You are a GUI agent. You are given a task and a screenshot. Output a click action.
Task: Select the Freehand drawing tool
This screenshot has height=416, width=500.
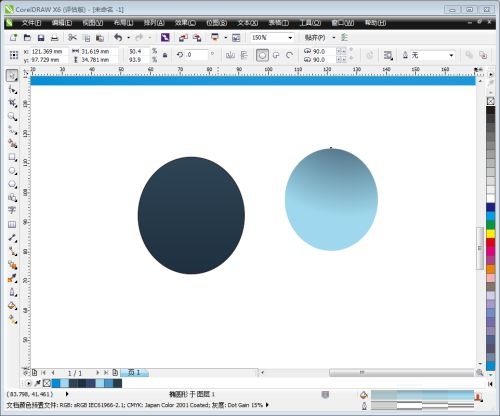(12, 130)
